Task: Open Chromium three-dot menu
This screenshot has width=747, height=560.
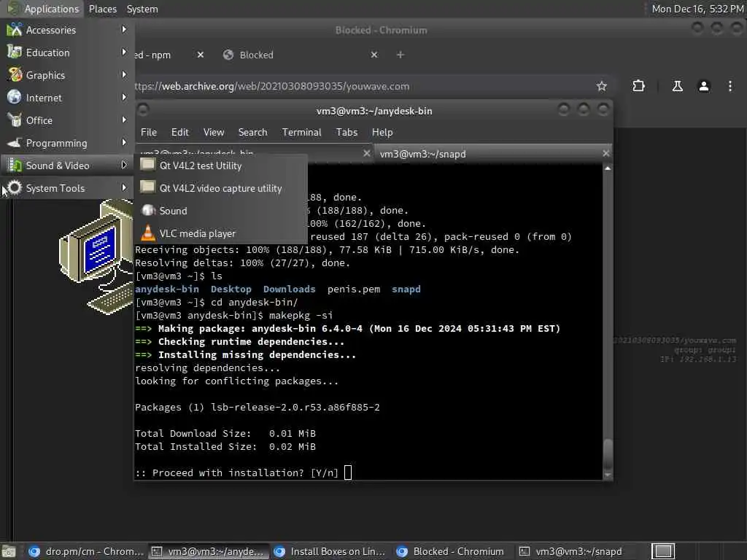Action: point(729,86)
